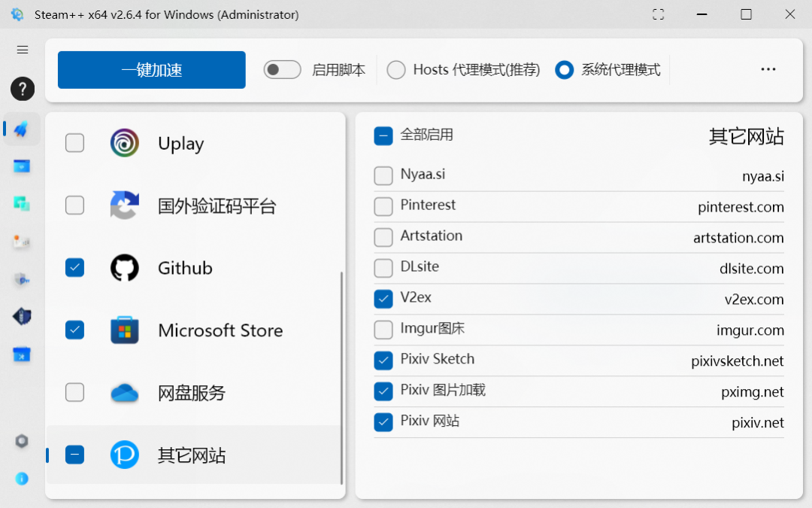The image size is (812, 508).
Task: Select the 国外验证码平台 list row label
Action: pyautogui.click(x=217, y=205)
